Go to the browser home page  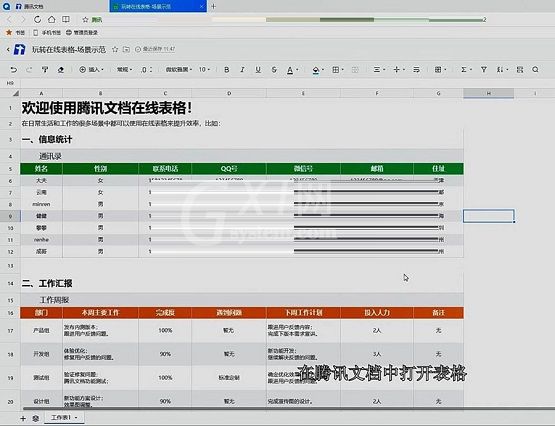pyautogui.click(x=52, y=19)
